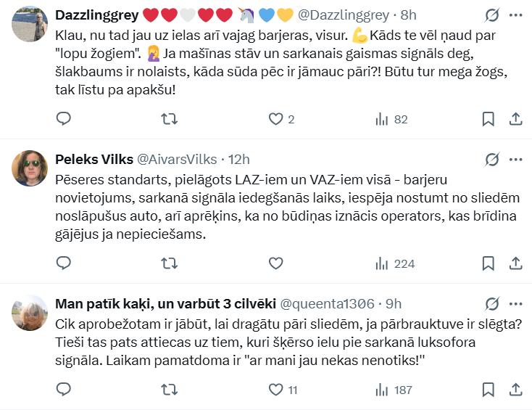This screenshot has width=532, height=410.
Task: Open Dazzlinggrey's 8h timestamp link
Action: [x=409, y=15]
